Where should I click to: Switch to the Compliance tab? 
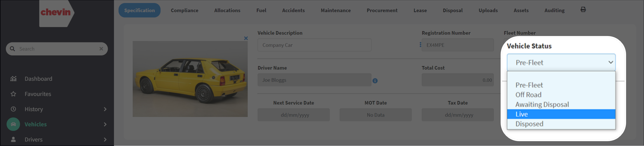[184, 10]
